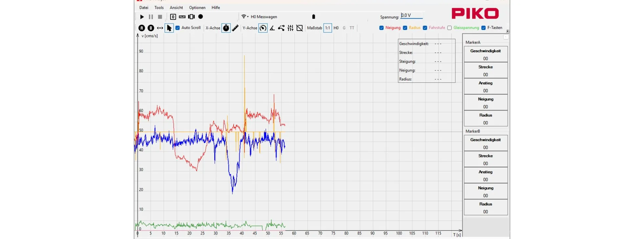Select H0 scale option
This screenshot has width=644, height=239.
click(336, 28)
